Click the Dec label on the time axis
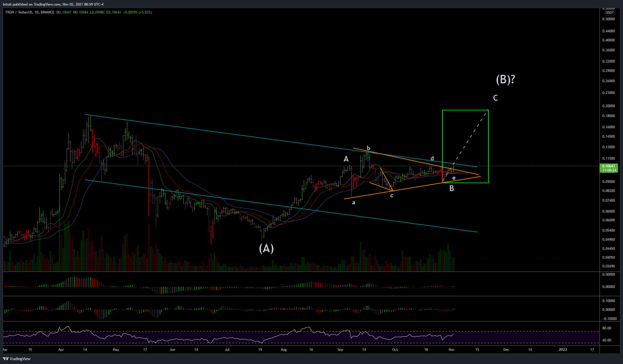The height and width of the screenshot is (364, 623). point(506,350)
